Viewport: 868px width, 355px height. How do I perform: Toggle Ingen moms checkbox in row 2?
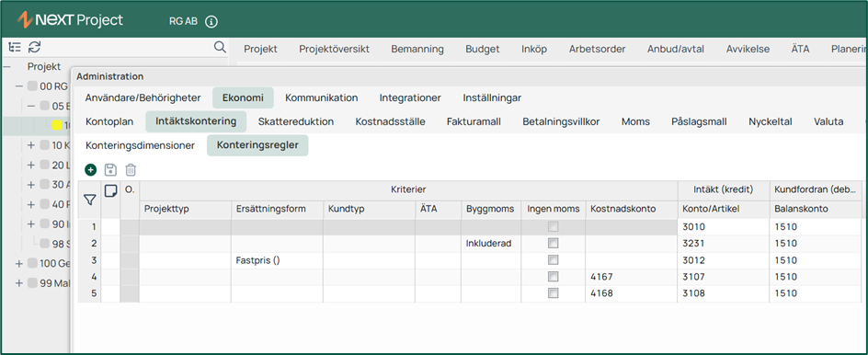[x=553, y=243]
